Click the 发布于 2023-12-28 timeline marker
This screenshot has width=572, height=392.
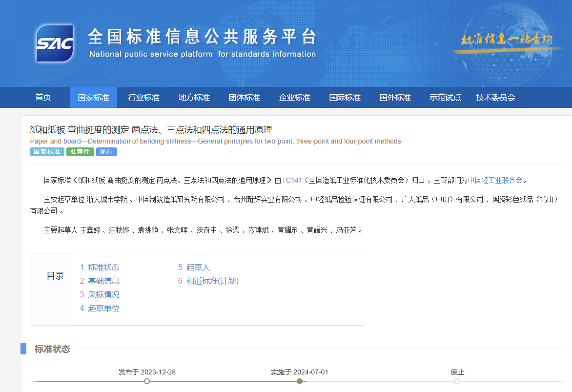[x=147, y=381]
